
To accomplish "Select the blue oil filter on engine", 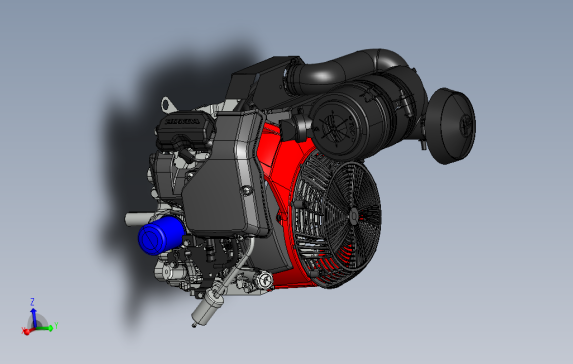I will 160,236.
